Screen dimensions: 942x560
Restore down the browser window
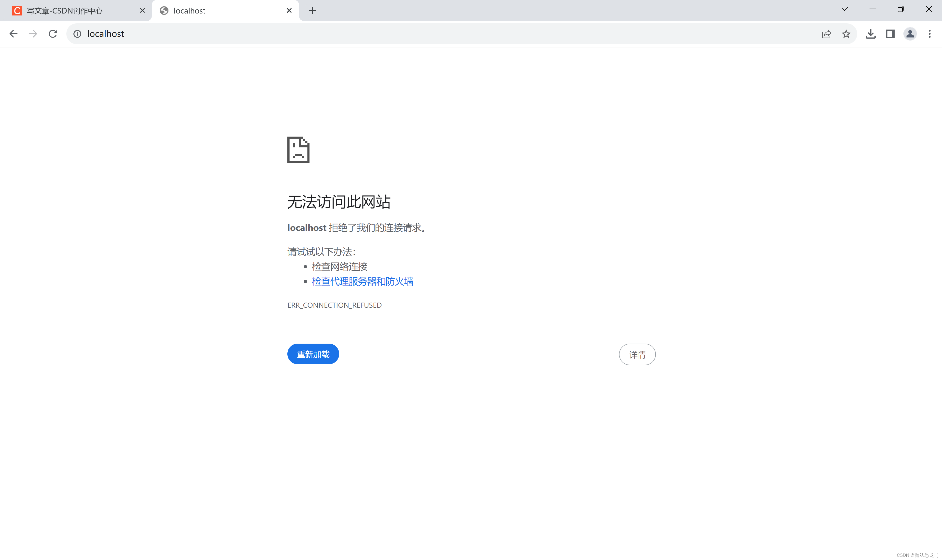(900, 9)
